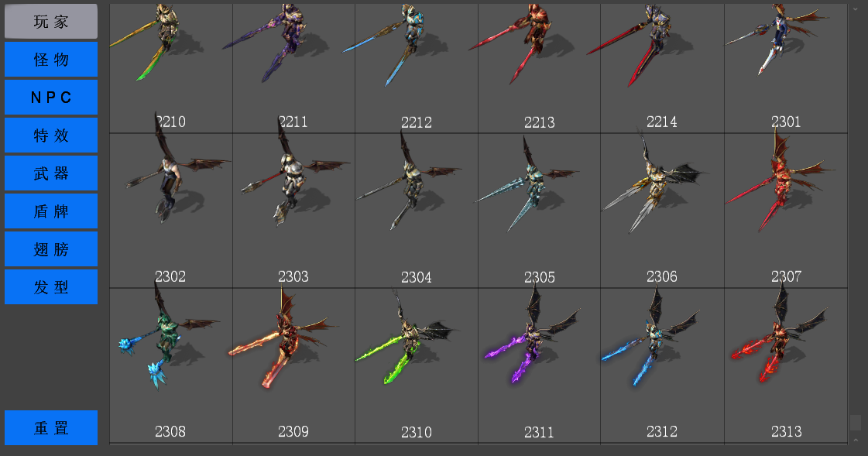The width and height of the screenshot is (868, 456).
Task: Click the 重置 reset button
Action: [x=51, y=428]
